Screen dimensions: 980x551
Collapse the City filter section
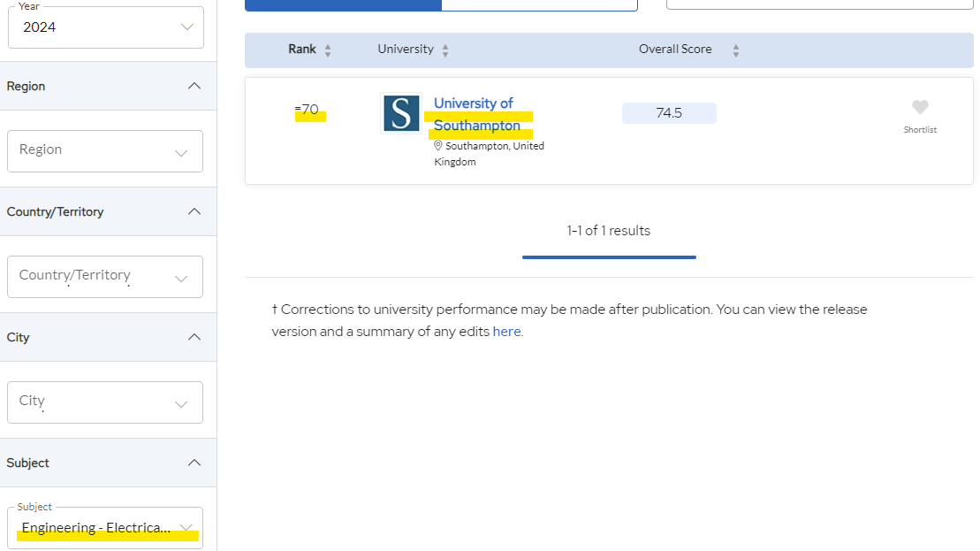(194, 337)
